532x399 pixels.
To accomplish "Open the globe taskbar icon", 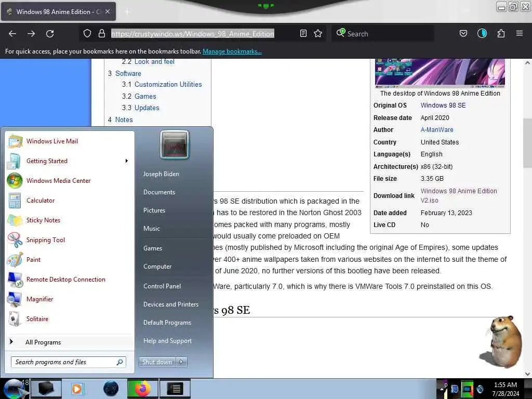I will click(x=111, y=389).
